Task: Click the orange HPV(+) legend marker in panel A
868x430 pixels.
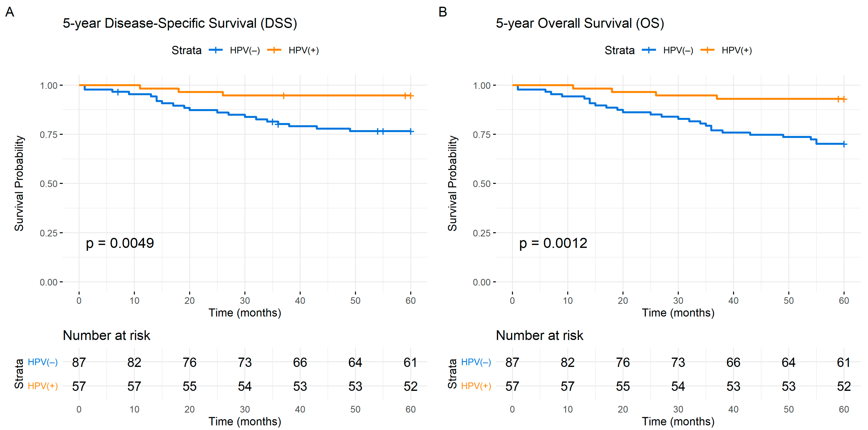Action: pyautogui.click(x=274, y=50)
